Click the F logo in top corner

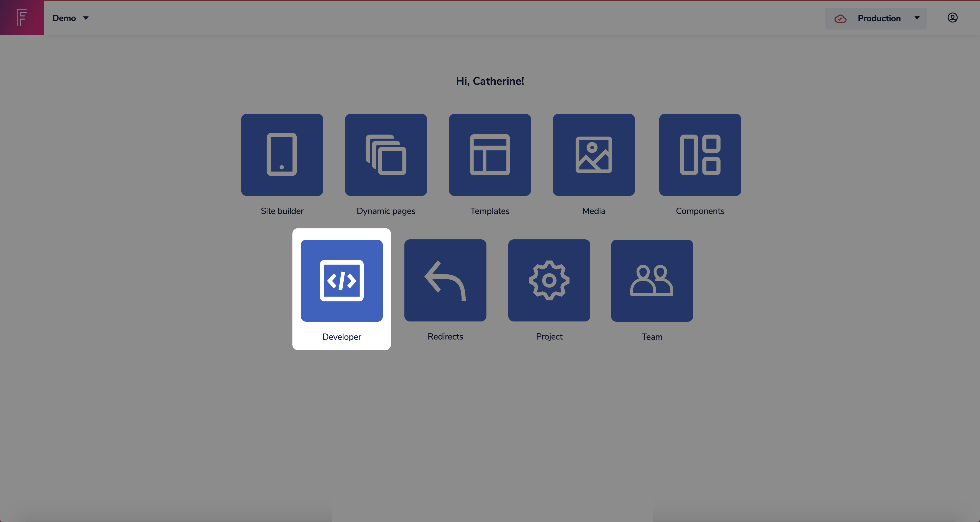(22, 18)
